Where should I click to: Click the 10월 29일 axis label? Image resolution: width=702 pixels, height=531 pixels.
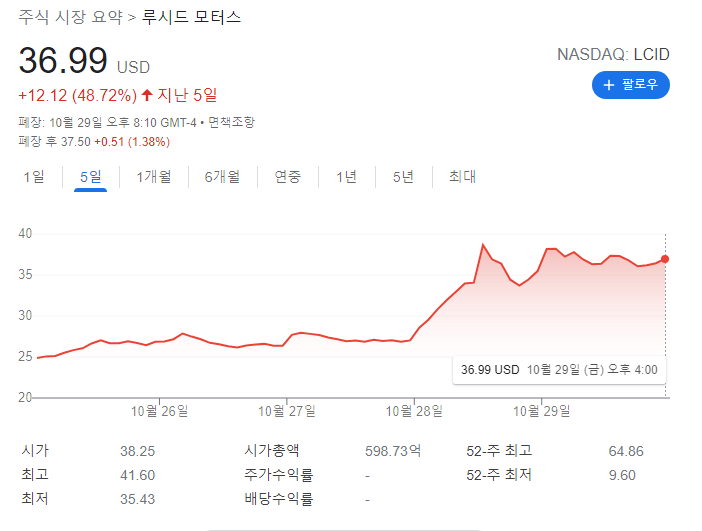tap(542, 411)
